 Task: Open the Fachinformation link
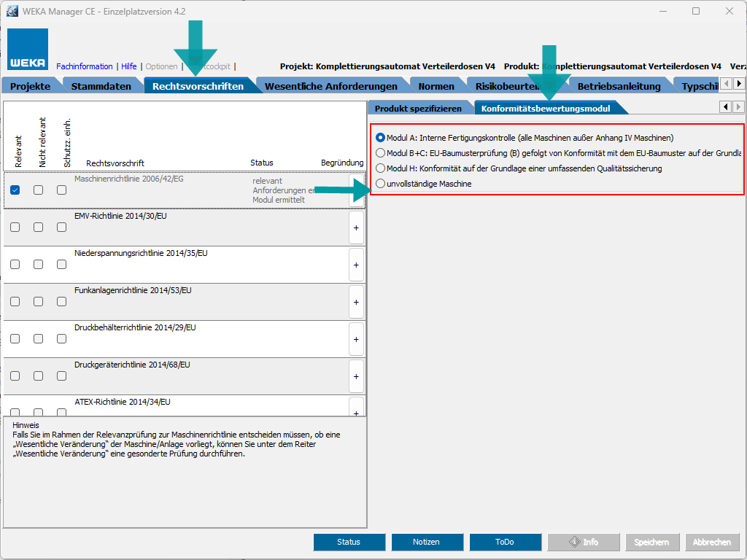[84, 66]
